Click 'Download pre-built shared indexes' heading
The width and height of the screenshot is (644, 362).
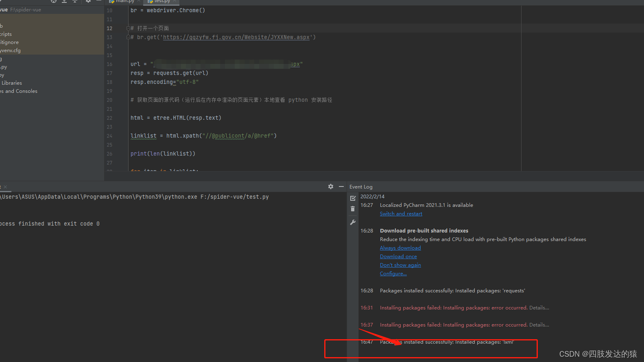point(424,231)
